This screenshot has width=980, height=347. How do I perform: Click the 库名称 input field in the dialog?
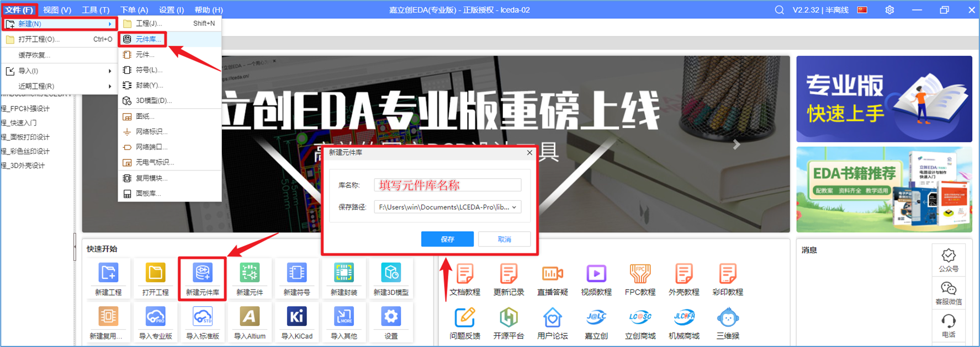click(x=447, y=185)
